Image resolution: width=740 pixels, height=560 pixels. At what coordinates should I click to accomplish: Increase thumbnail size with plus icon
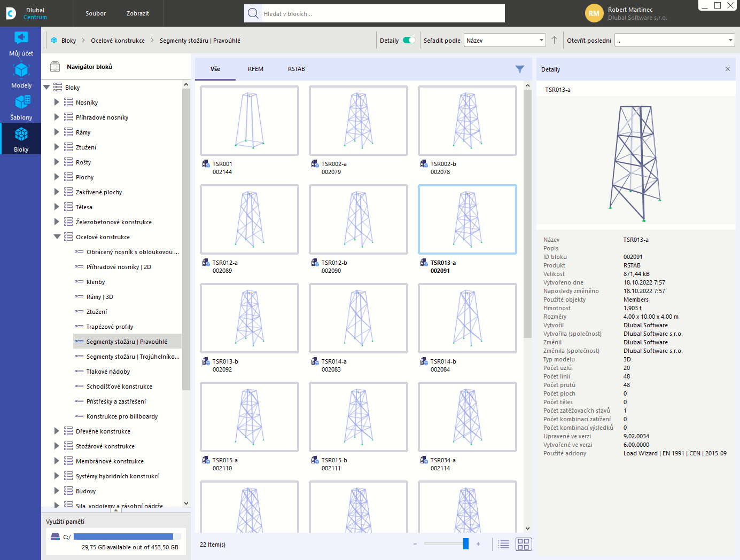[x=478, y=544]
